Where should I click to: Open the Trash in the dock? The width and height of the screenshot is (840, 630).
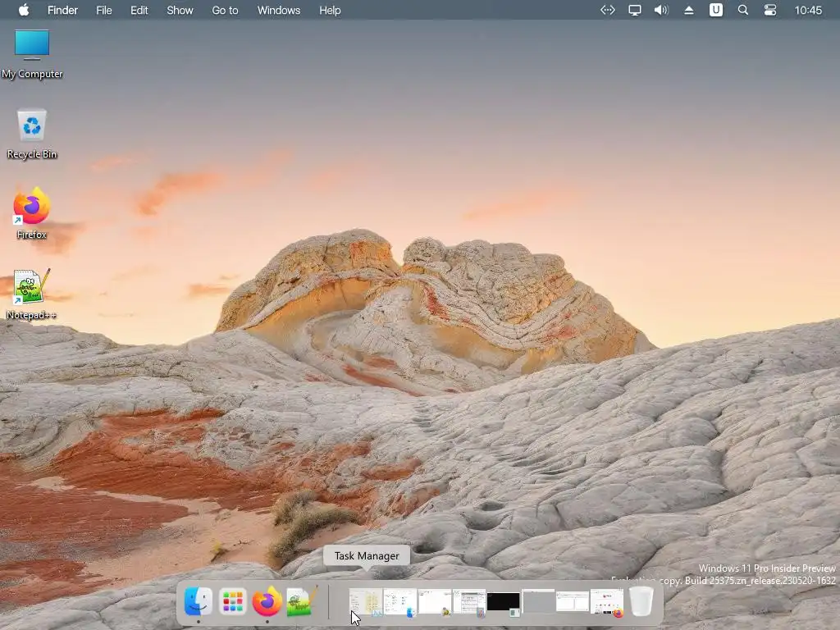(x=641, y=601)
